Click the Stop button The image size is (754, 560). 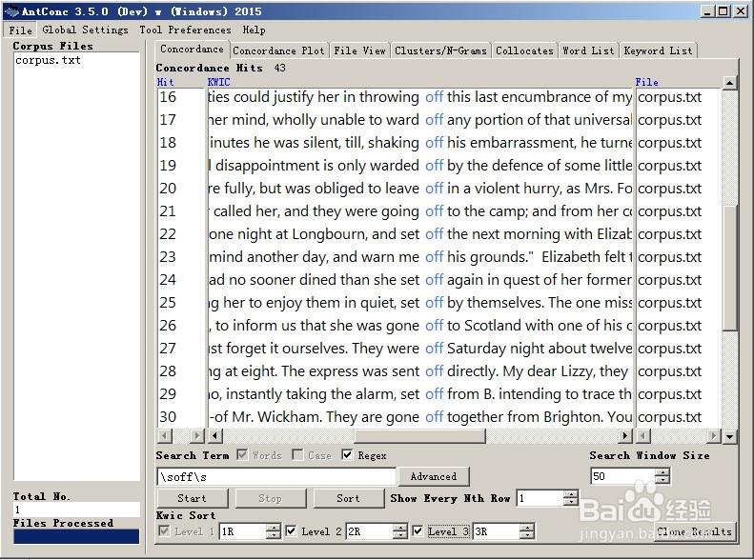click(x=270, y=498)
